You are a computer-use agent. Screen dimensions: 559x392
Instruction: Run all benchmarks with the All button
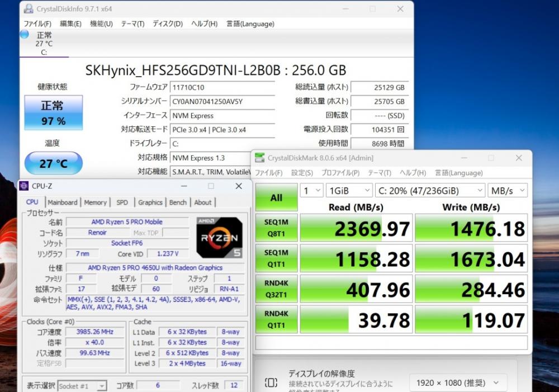(x=276, y=197)
